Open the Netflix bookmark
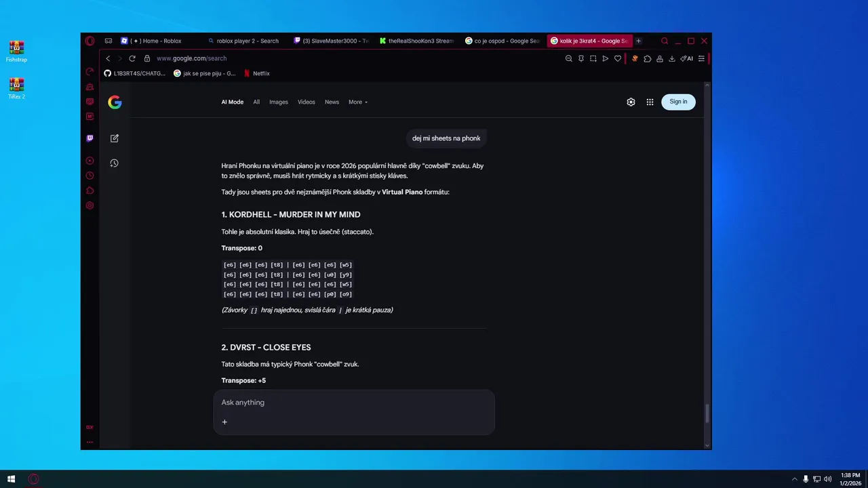This screenshot has height=488, width=868. 257,73
